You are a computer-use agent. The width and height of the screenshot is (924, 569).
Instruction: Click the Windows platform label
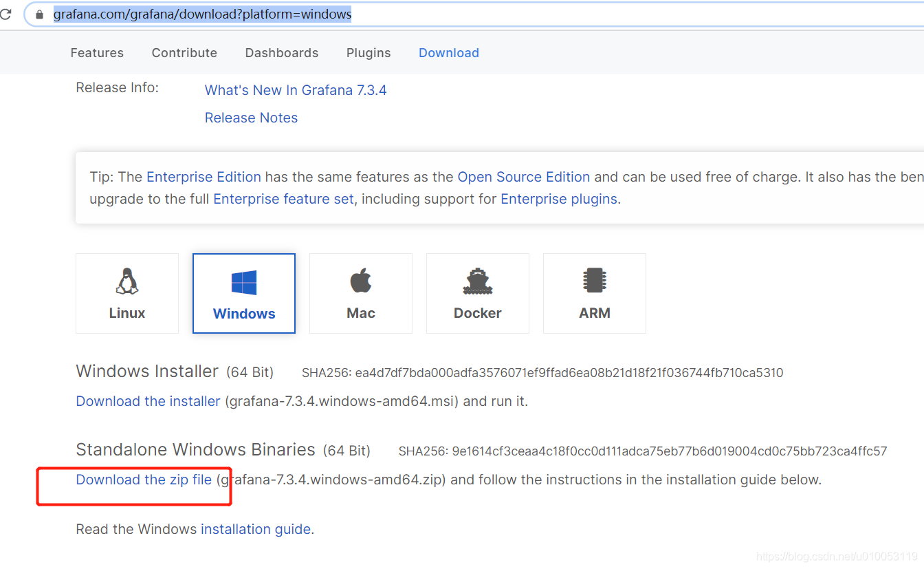[x=244, y=314]
